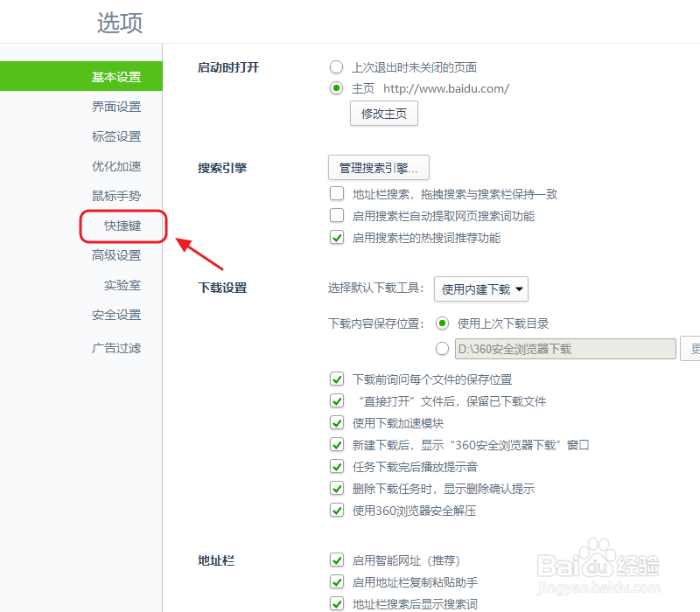Image resolution: width=700 pixels, height=612 pixels.
Task: Click the 地址栏 section label
Action: (216, 560)
